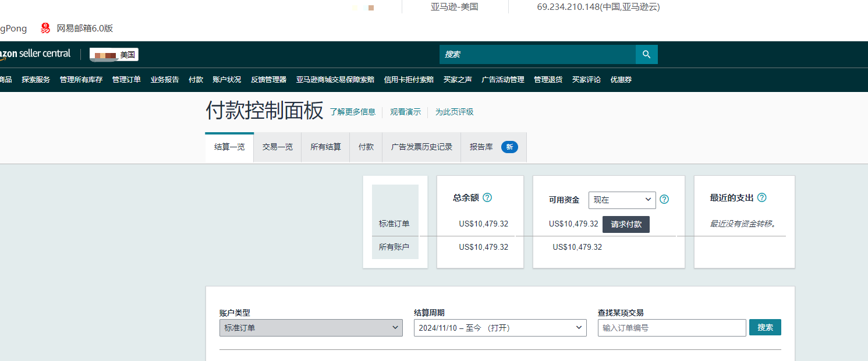This screenshot has width=868, height=361.
Task: Click 可用资金 所有账户 amount US$10,479.32
Action: (x=577, y=247)
